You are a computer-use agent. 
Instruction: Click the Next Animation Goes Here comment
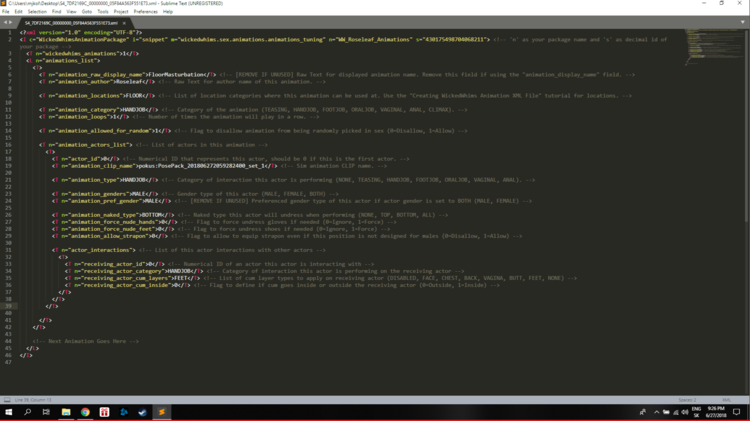86,341
